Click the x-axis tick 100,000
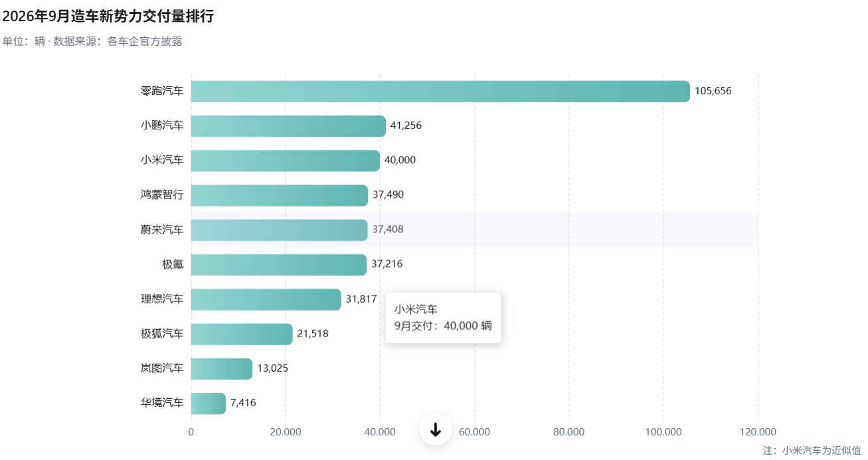 point(663,432)
